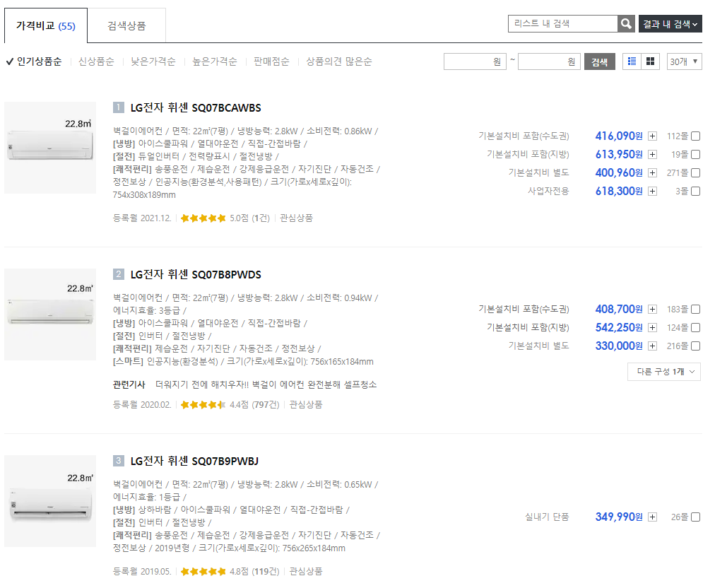This screenshot has width=715, height=588.
Task: Open the (797건) reviews count
Action: click(x=266, y=405)
